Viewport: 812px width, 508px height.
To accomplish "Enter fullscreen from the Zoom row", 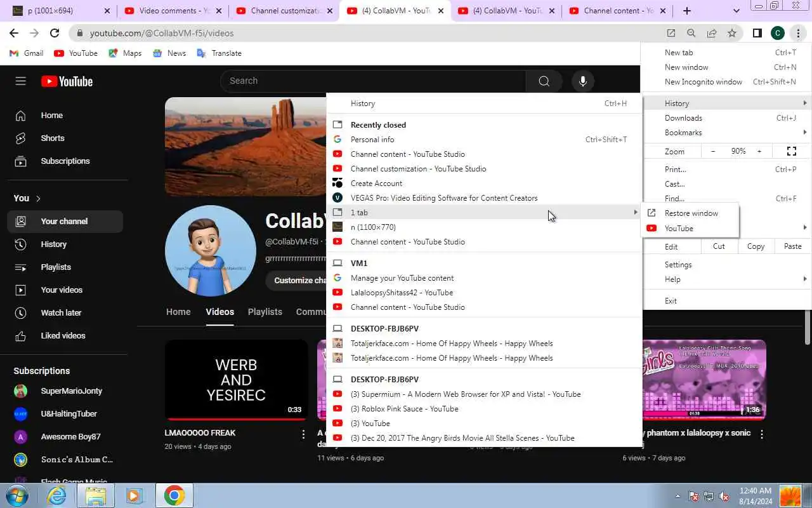I will pos(791,151).
